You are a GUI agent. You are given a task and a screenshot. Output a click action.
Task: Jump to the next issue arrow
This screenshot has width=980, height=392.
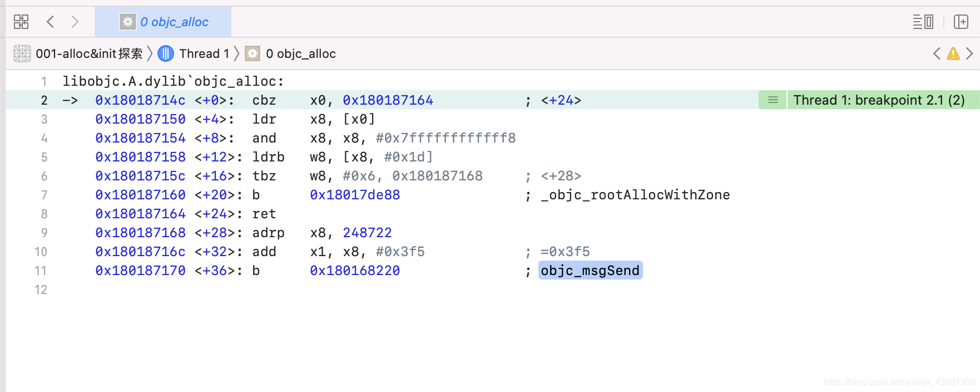[969, 53]
